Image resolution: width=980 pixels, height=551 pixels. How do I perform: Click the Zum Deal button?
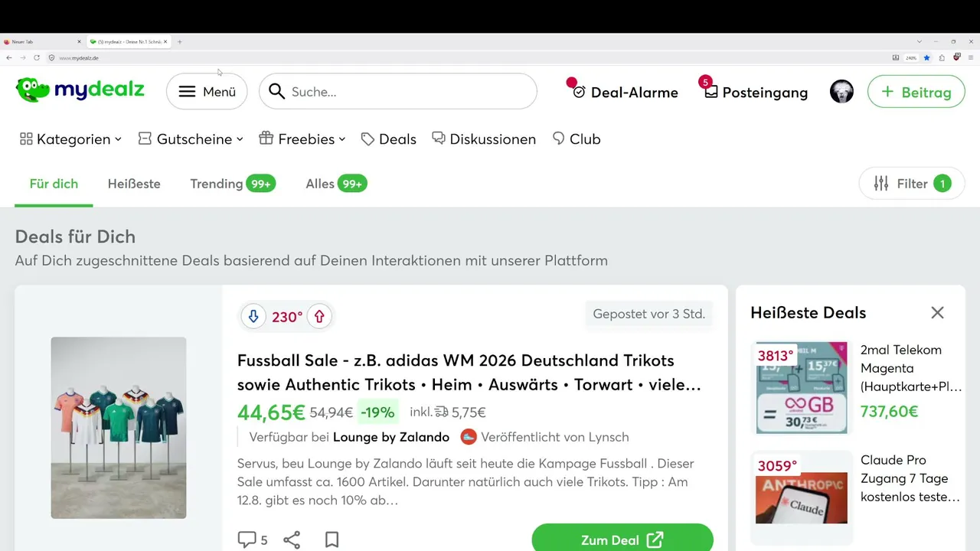click(622, 540)
